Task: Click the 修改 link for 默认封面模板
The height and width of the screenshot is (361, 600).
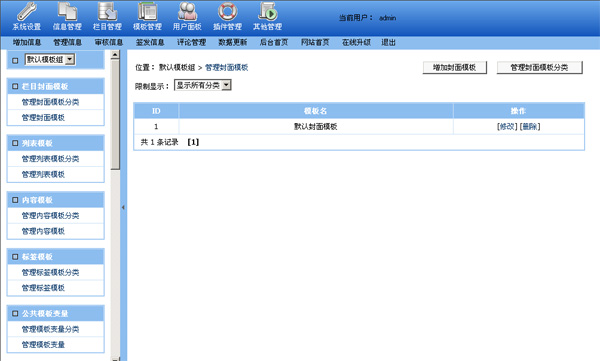Action: pyautogui.click(x=507, y=126)
